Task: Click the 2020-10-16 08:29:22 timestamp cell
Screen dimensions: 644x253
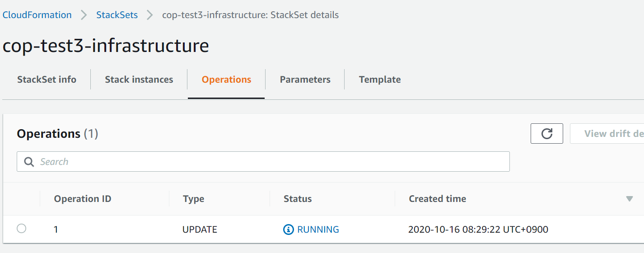Action: tap(478, 230)
